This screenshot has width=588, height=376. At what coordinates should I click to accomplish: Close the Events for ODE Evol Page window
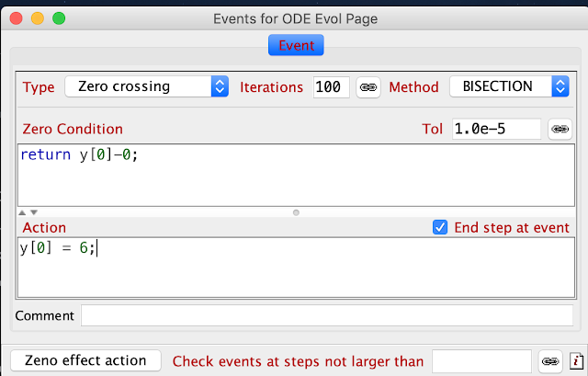click(17, 18)
